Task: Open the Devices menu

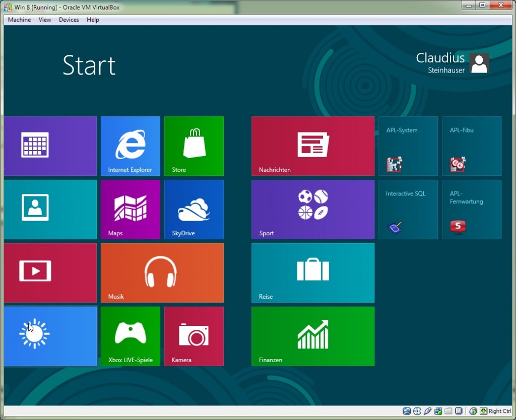Action: (69, 20)
